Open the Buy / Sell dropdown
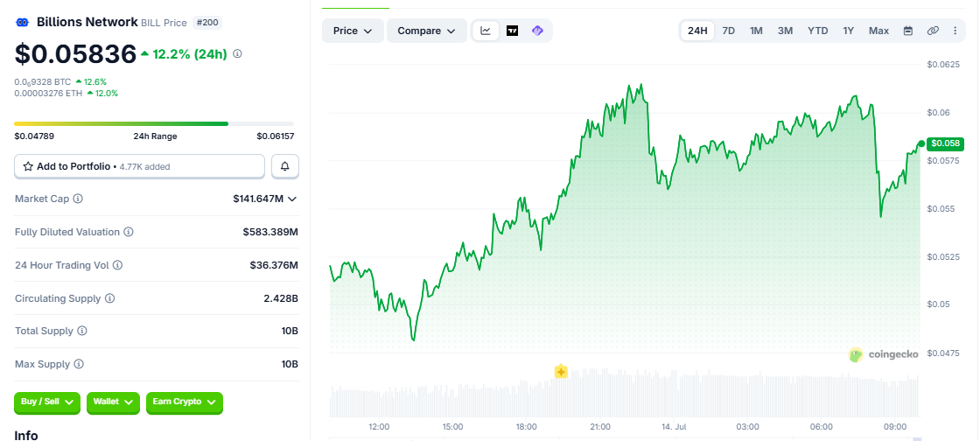The image size is (980, 441). (x=47, y=402)
